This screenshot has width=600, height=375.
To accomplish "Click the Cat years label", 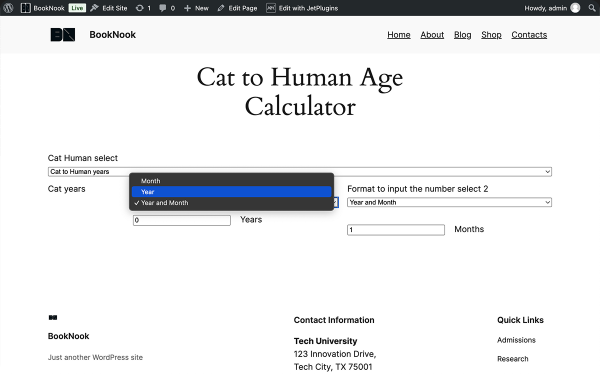I will (67, 189).
